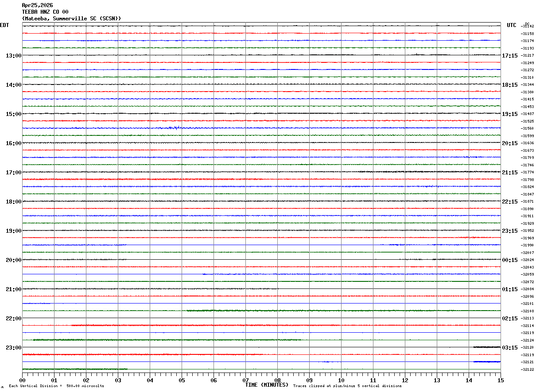Pick the 17:15 UTC time label

pyautogui.click(x=510, y=56)
